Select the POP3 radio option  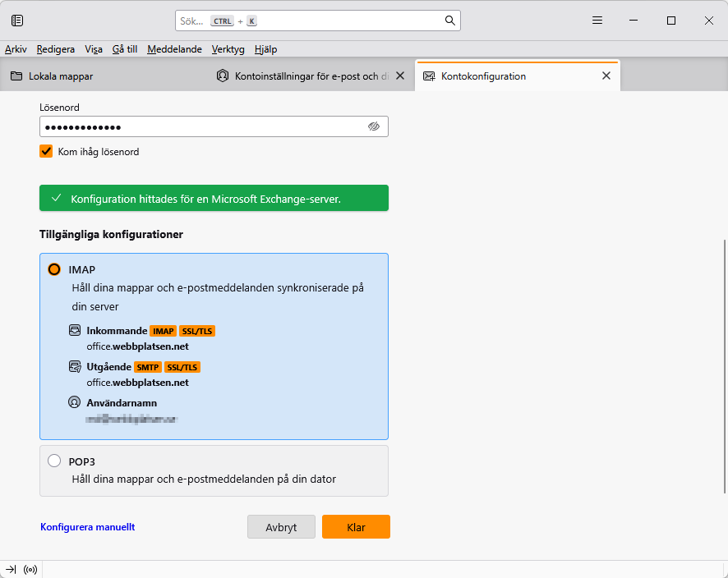[x=54, y=461]
